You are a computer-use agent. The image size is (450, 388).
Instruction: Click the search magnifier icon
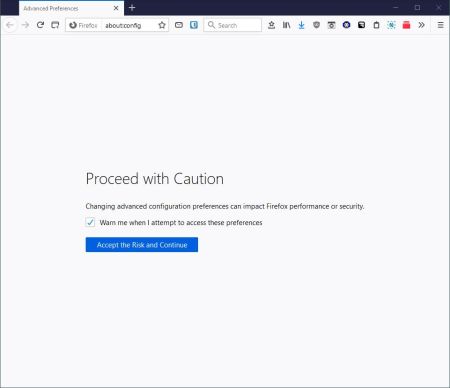click(x=211, y=25)
